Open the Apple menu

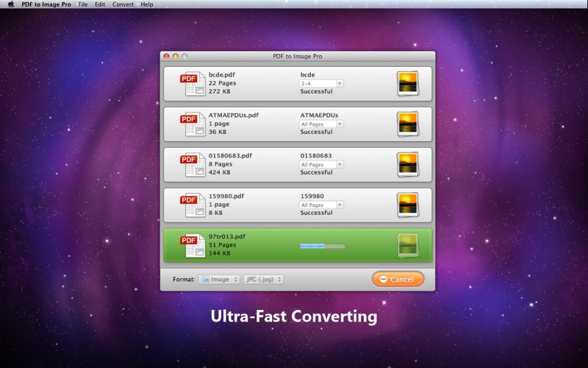(x=11, y=4)
